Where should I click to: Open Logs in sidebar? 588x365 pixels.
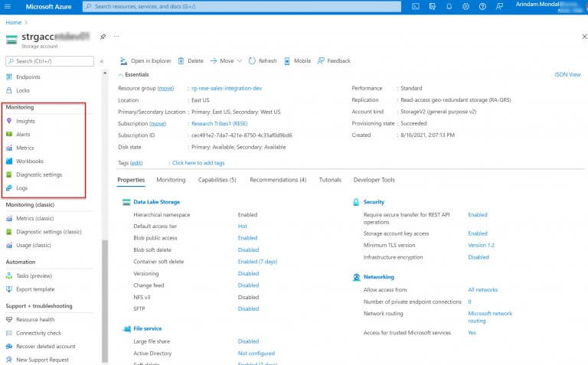[21, 187]
